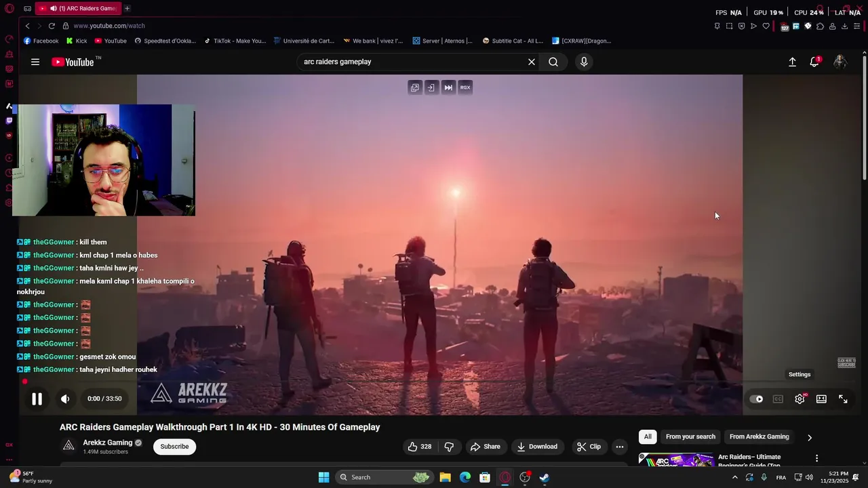Open the Facebook bookmark
Screen dimensions: 868x488
tap(41, 41)
